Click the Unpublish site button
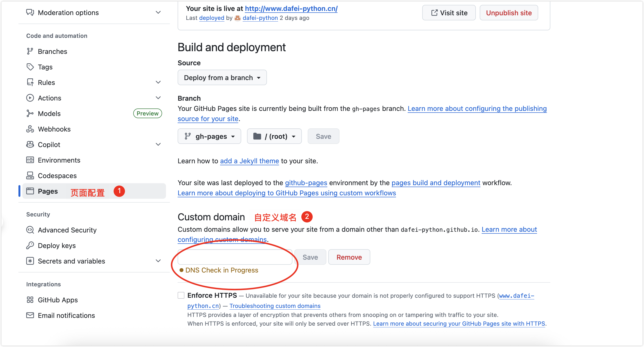 (x=509, y=13)
